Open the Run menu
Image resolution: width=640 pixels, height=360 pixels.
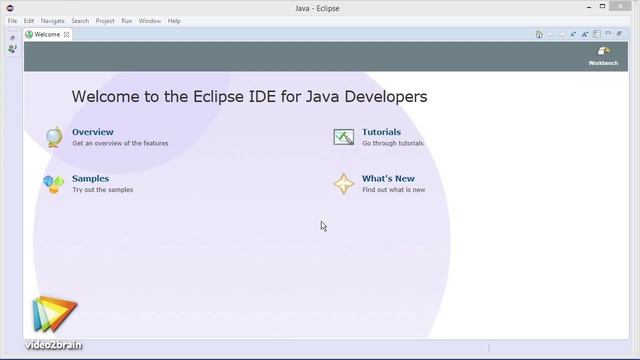point(127,21)
